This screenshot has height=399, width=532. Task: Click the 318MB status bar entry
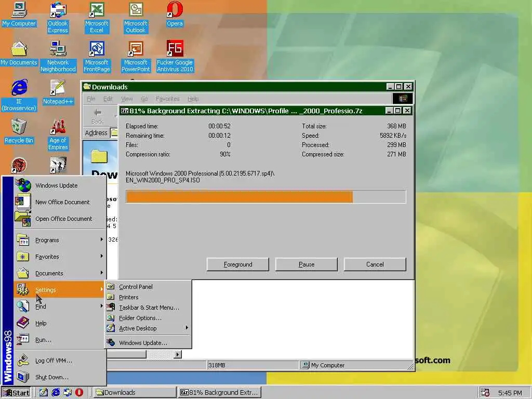pos(252,365)
